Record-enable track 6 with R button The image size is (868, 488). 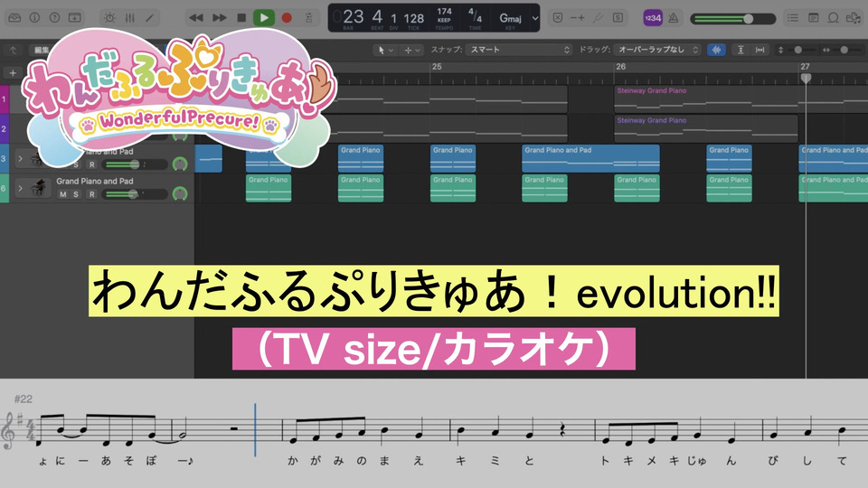92,194
